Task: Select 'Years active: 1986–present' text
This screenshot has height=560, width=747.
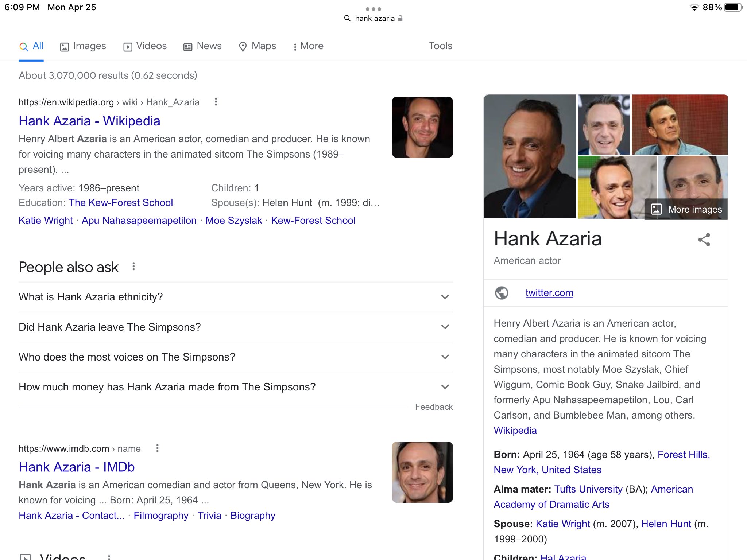Action: [x=79, y=188]
